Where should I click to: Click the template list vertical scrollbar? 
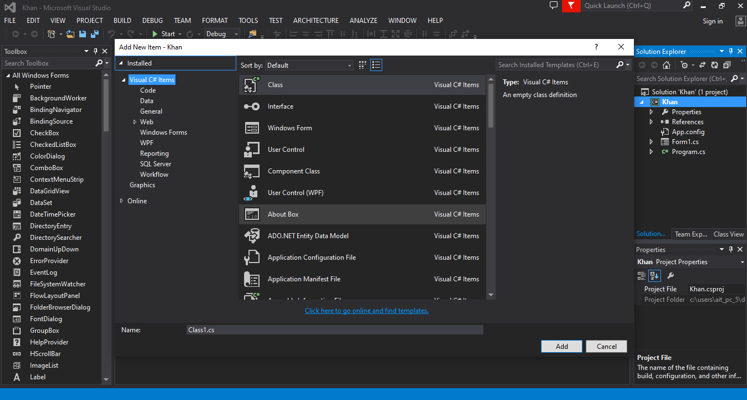point(491,187)
